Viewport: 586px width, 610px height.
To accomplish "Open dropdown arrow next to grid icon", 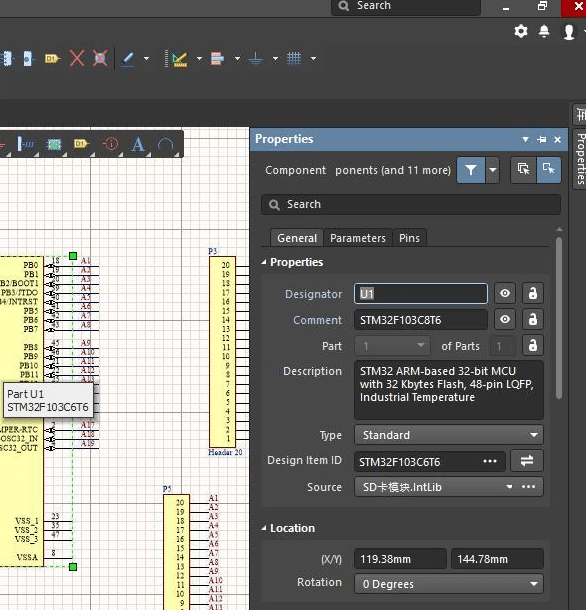I will point(313,59).
